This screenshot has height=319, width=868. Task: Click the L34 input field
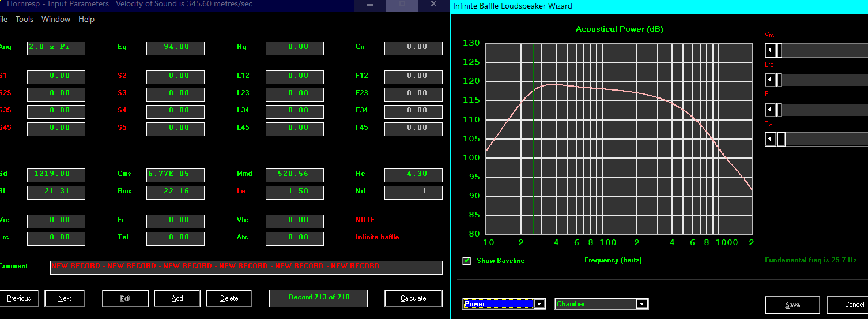(x=295, y=111)
